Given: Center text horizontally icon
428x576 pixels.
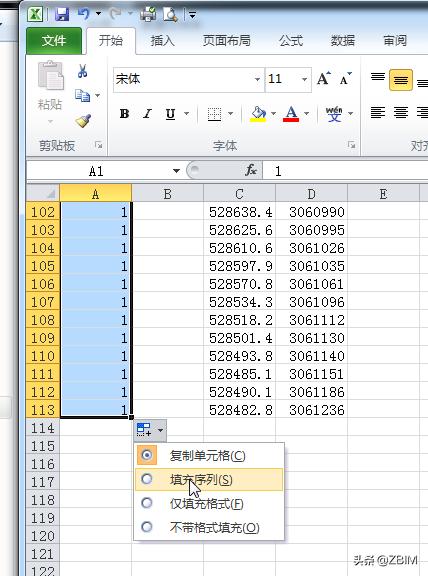Looking at the screenshot, I should pyautogui.click(x=401, y=112).
